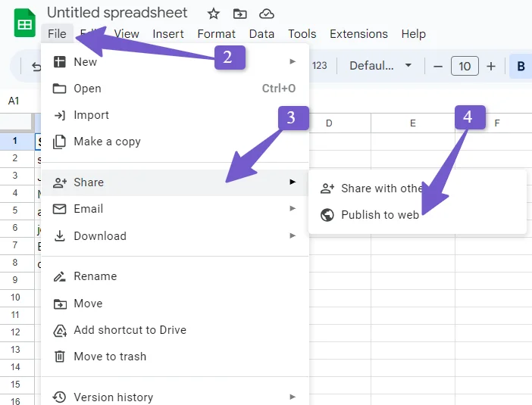Open the View menu

coord(127,34)
